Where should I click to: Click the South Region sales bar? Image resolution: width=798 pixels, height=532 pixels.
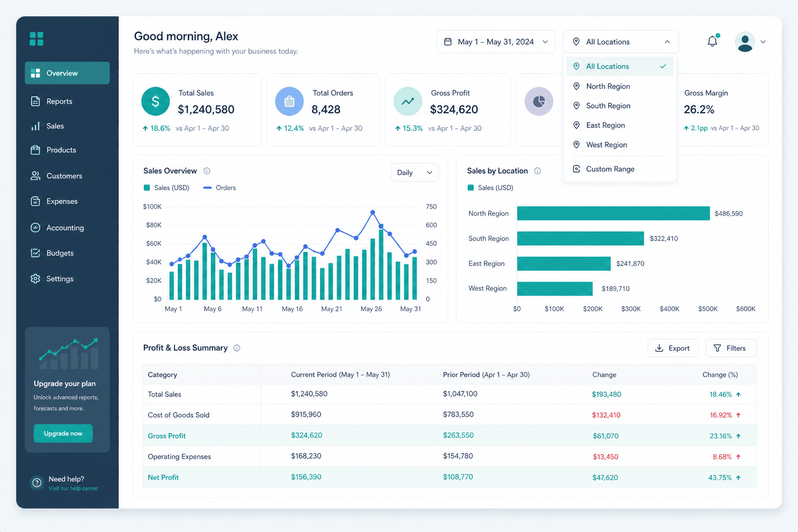[x=580, y=238]
